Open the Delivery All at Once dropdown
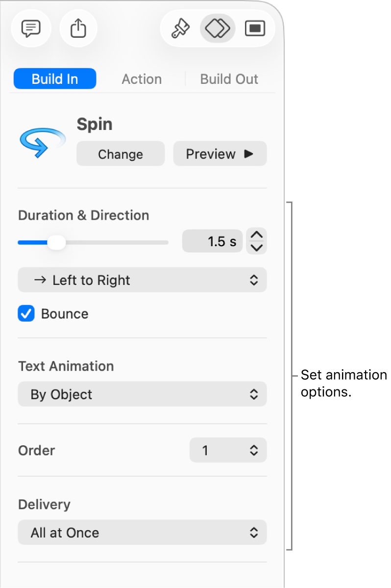391x588 pixels. coord(142,532)
